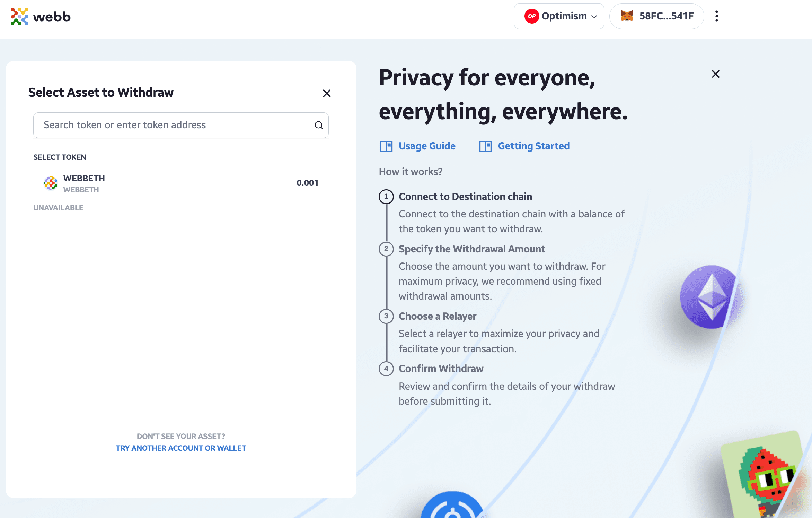Click the search magnifier icon in token field

click(318, 125)
